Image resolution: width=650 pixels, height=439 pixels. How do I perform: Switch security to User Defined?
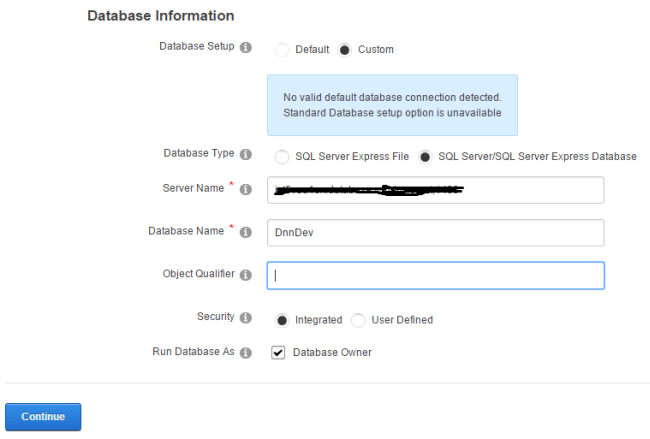[358, 320]
